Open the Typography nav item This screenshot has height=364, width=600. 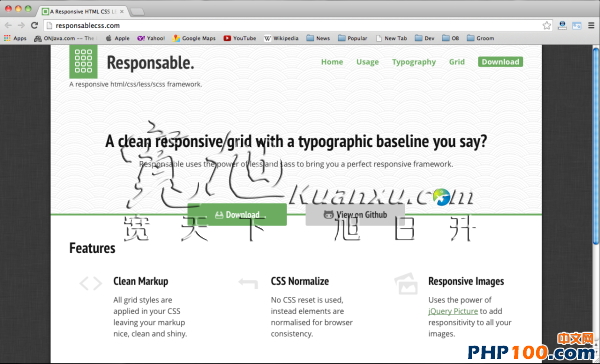point(414,62)
